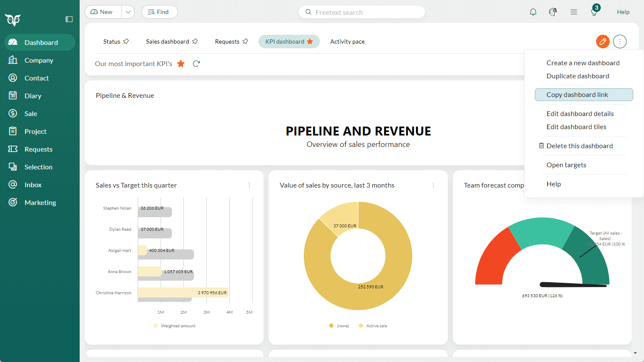This screenshot has height=362, width=644.
Task: Open the New button dropdown arrow
Action: point(128,12)
